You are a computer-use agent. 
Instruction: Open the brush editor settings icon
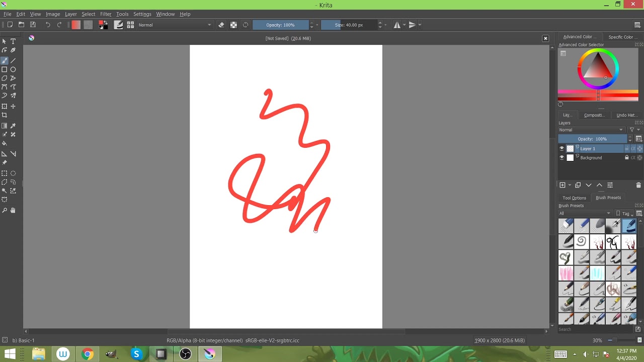click(119, 25)
